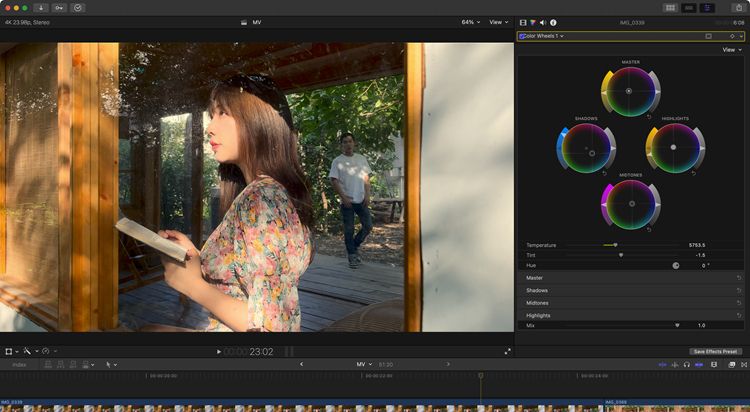Click the clapperboard icon beside MV title
The image size is (750, 412).
(x=244, y=22)
